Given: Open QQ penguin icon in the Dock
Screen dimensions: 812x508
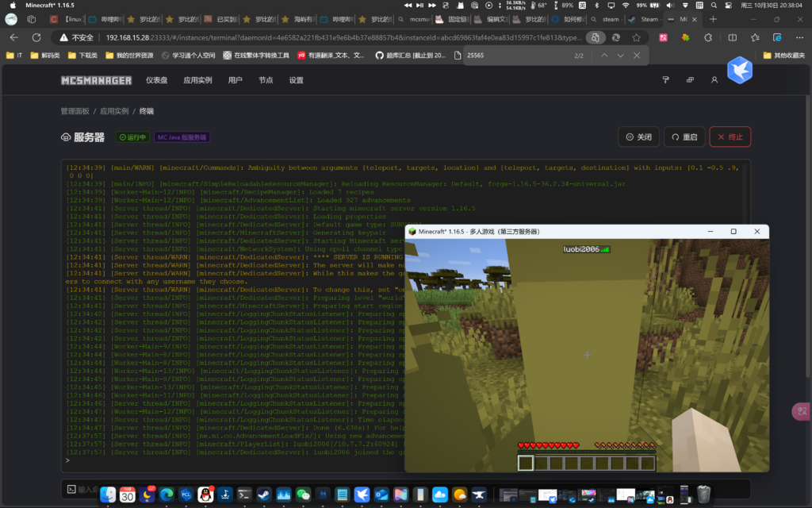Looking at the screenshot, I should tap(206, 495).
